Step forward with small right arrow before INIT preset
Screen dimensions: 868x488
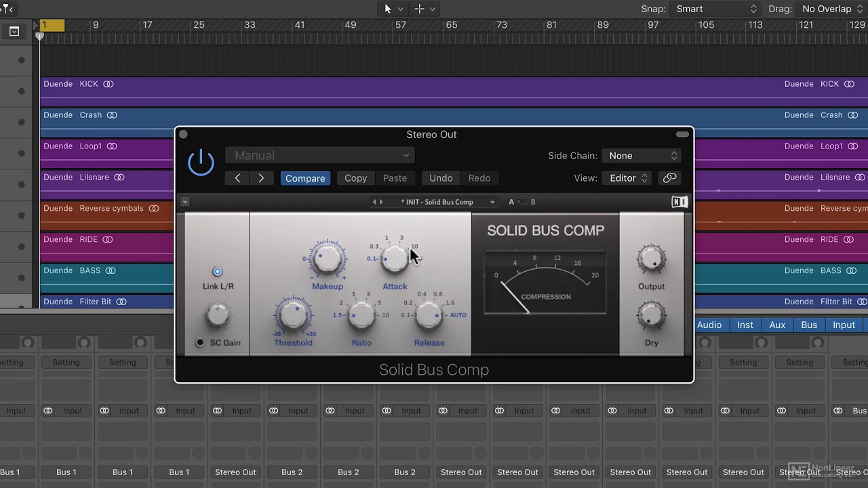381,202
